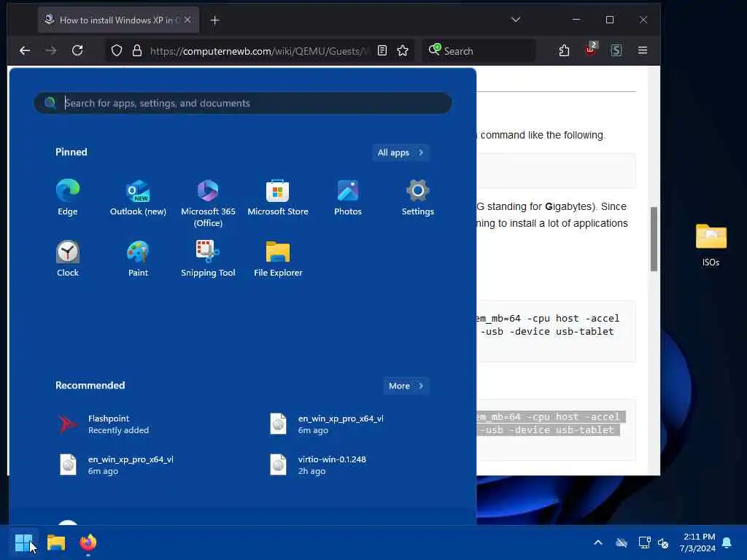The height and width of the screenshot is (560, 747).
Task: Click the Firefox forward arrow
Action: pyautogui.click(x=51, y=50)
